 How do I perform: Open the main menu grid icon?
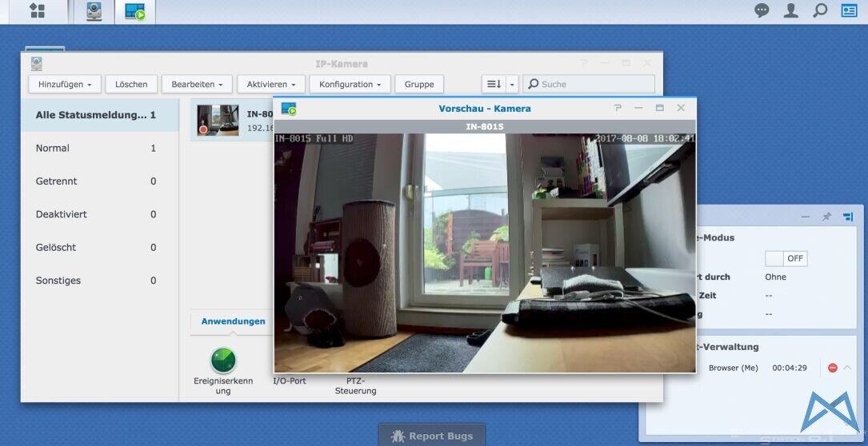click(x=37, y=11)
